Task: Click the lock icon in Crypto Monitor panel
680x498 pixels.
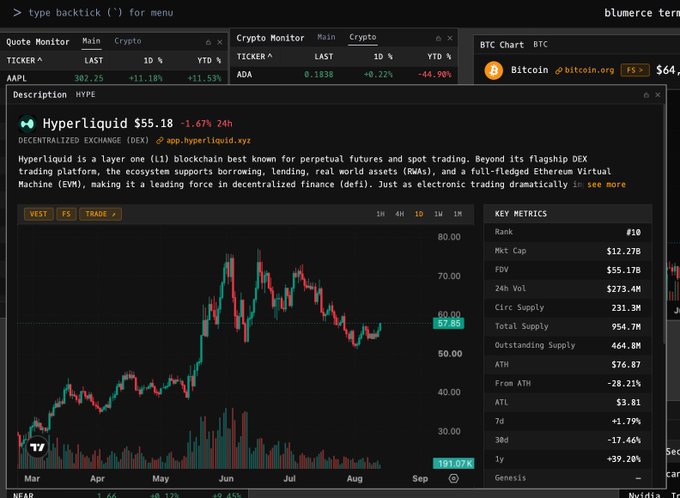Action: tap(438, 38)
